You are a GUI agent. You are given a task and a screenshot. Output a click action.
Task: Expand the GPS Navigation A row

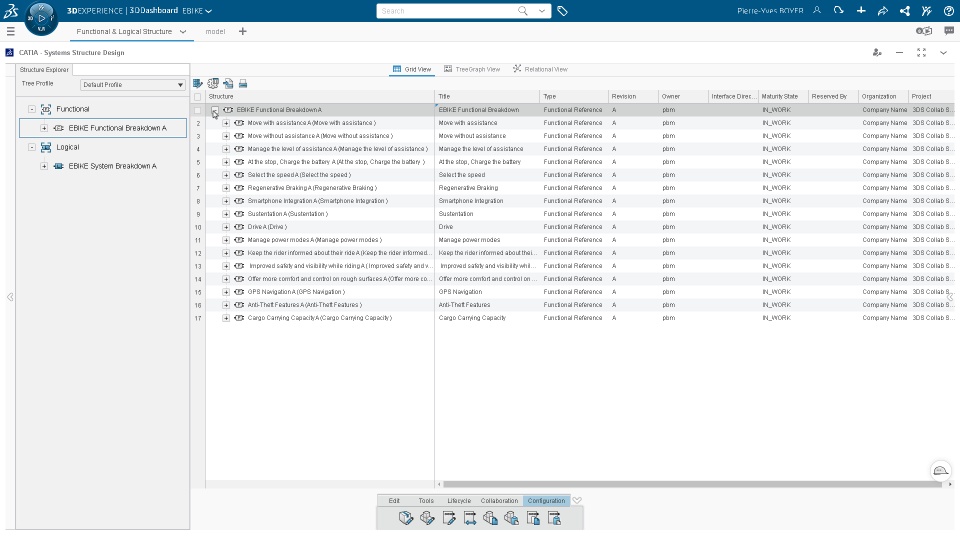(226, 292)
